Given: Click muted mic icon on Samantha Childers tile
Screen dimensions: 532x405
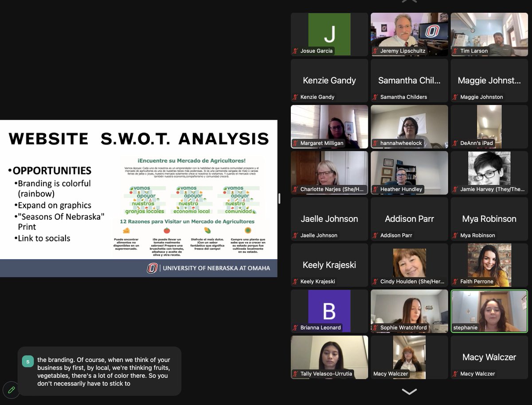Looking at the screenshot, I should 375,97.
